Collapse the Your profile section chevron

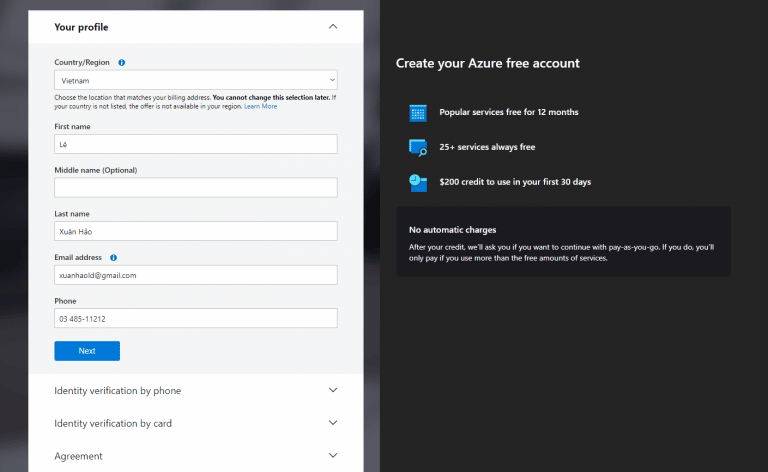pyautogui.click(x=333, y=27)
